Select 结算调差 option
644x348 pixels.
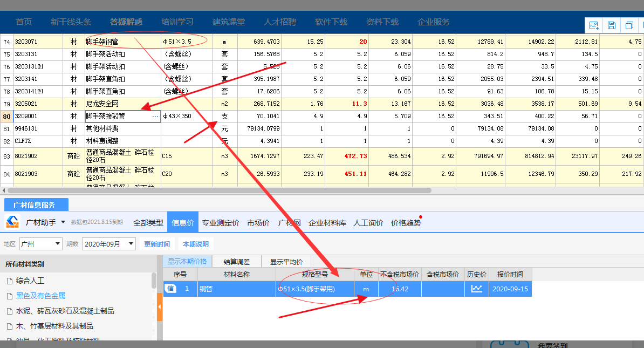click(237, 262)
